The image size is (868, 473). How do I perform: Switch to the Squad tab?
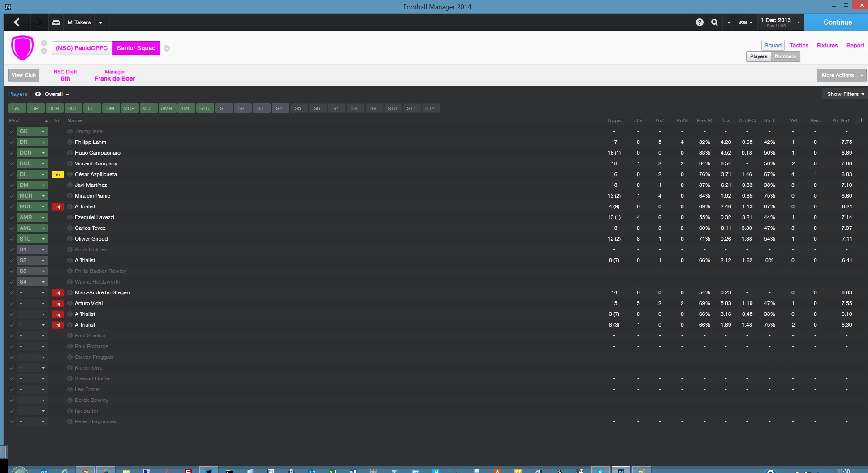coord(773,45)
